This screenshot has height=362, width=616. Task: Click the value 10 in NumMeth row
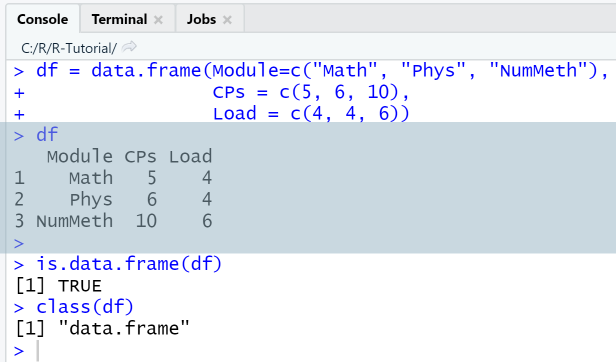click(x=146, y=221)
